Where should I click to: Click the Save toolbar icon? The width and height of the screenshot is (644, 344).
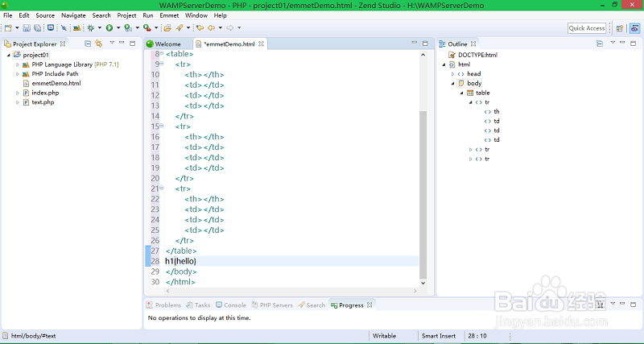pos(27,28)
